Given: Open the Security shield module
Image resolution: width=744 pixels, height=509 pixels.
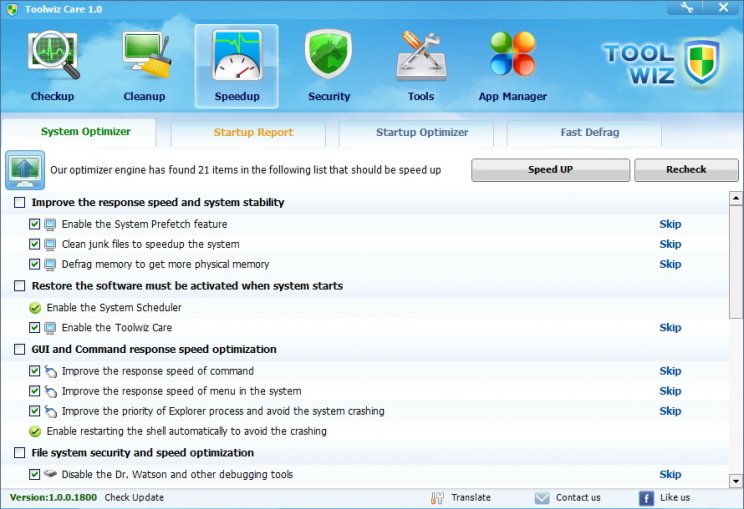Looking at the screenshot, I should (328, 66).
